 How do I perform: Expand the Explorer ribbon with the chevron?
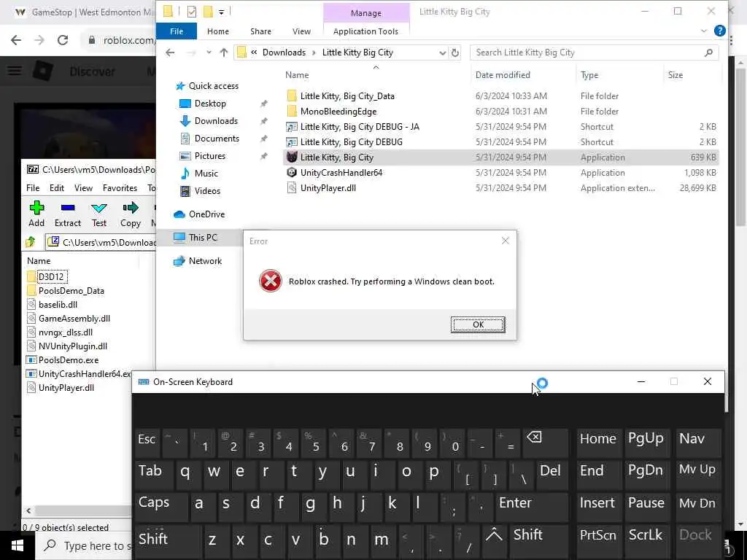point(704,31)
